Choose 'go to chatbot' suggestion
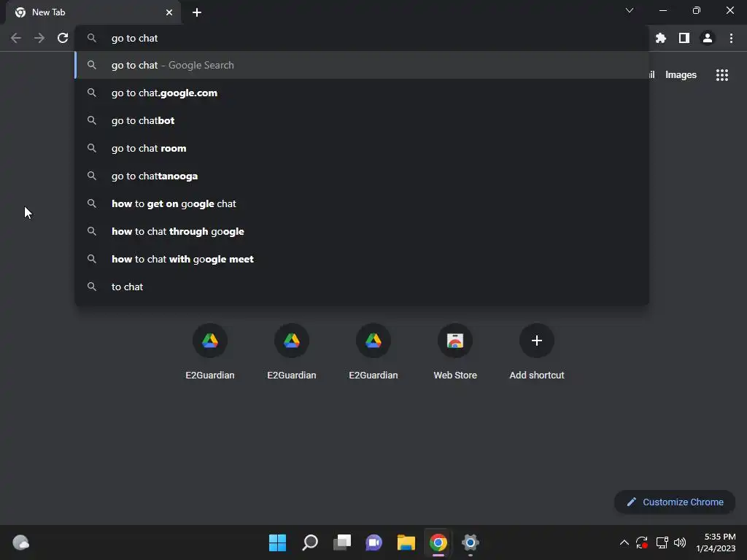 pyautogui.click(x=362, y=120)
